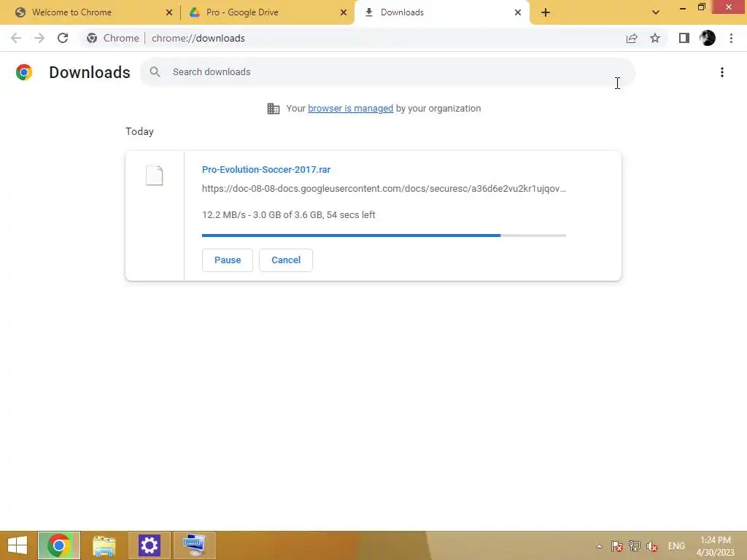Click the network tray icon
This screenshot has height=560, width=747.
click(635, 546)
